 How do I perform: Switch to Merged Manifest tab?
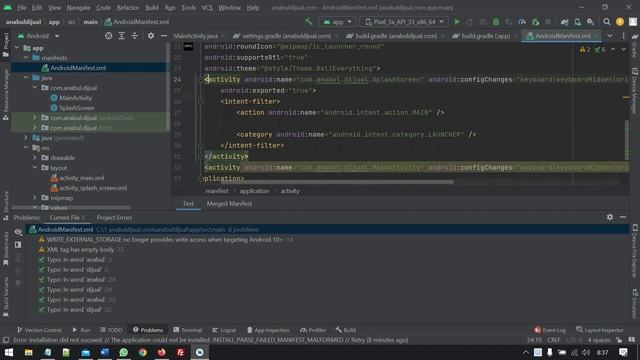tap(229, 204)
